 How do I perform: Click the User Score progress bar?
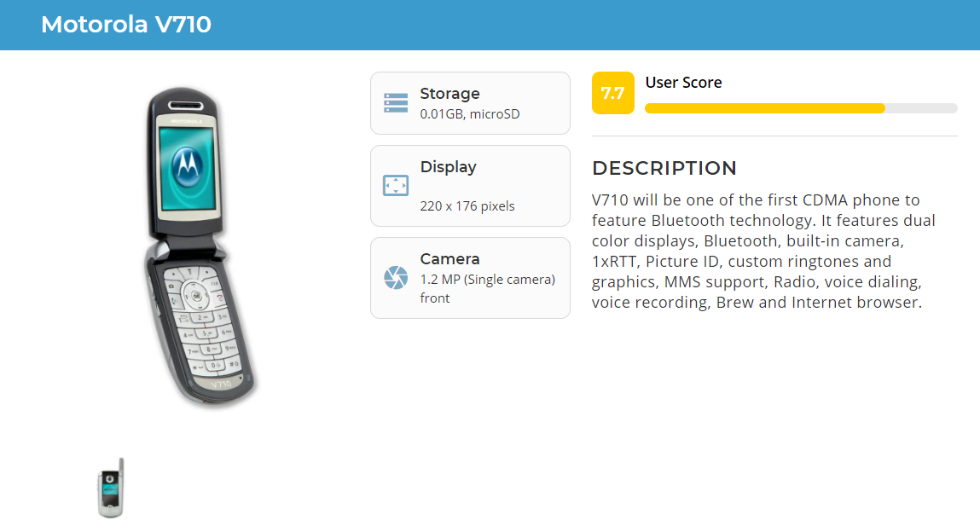(x=801, y=108)
